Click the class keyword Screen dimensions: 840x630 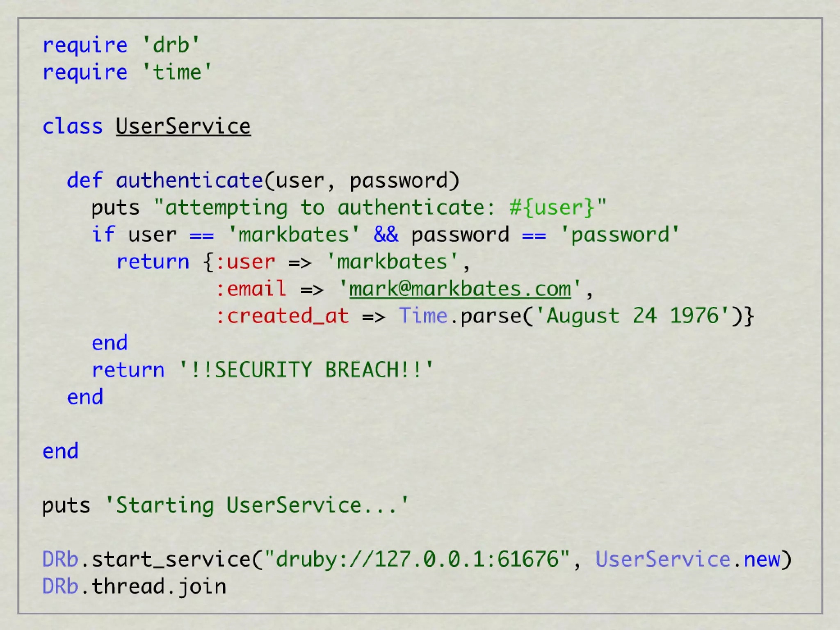[72, 126]
